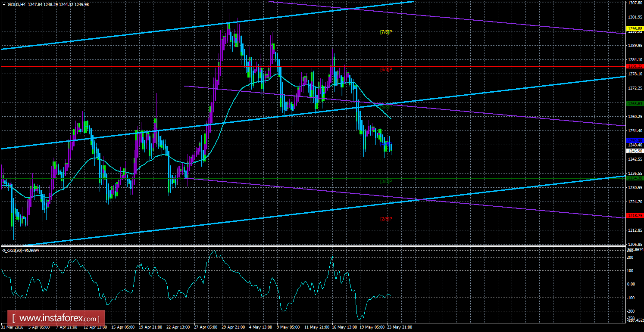
Task: Click the -200 level on CCI scale
Action: [x=631, y=311]
